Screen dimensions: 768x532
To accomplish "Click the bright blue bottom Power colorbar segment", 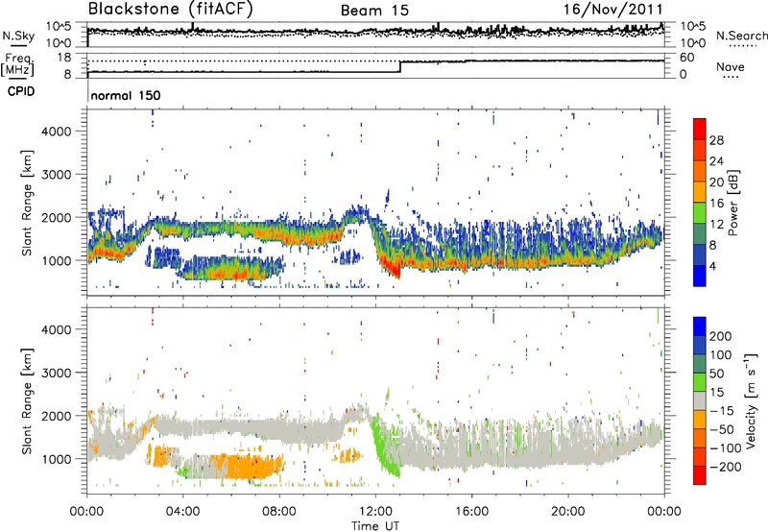I will 700,276.
